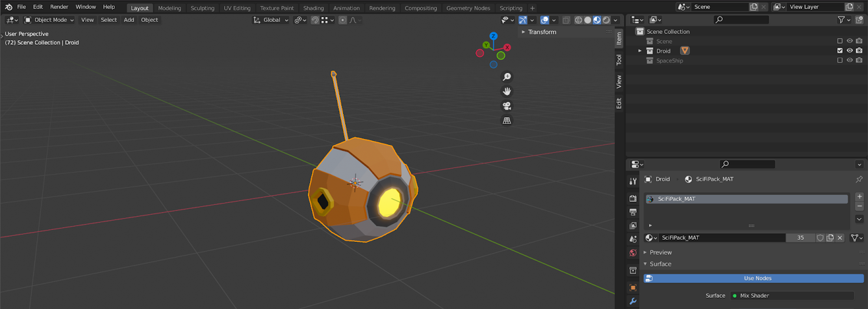Open the Global transform orientation dropdown
This screenshot has width=868, height=309.
tap(271, 20)
